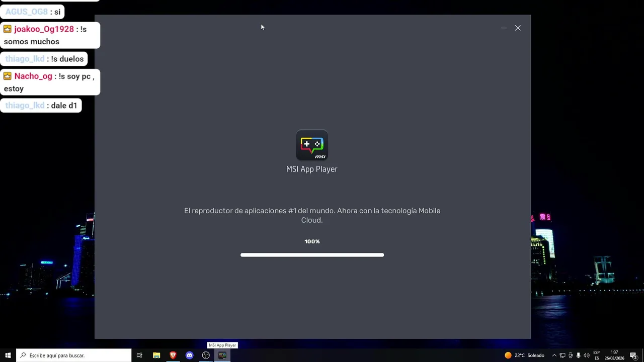The width and height of the screenshot is (644, 362).
Task: Click the taskbar search field
Action: [74, 355]
